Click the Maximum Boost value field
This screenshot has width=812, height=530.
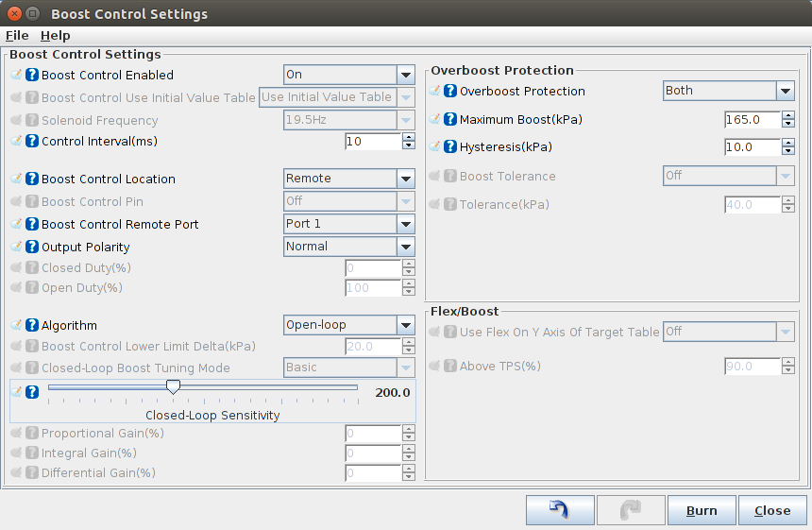752,120
